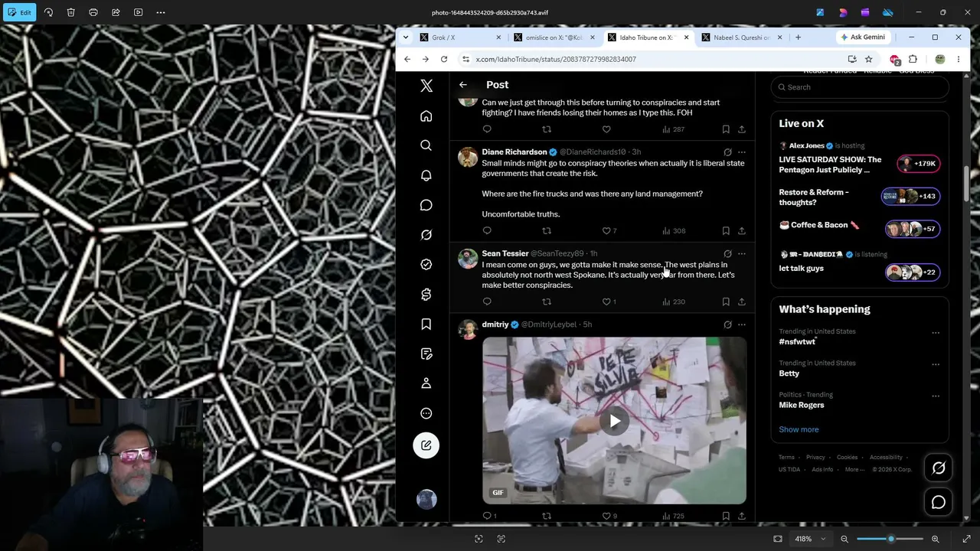Image resolution: width=980 pixels, height=551 pixels.
Task: Go back in the Chrome browser toolbar
Action: pyautogui.click(x=407, y=59)
